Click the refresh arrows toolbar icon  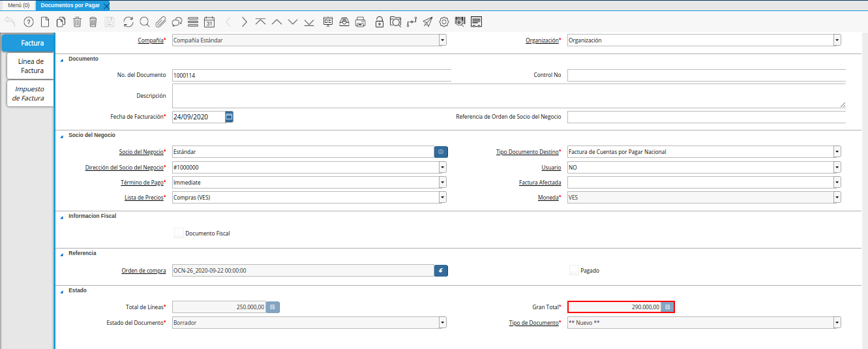[x=128, y=22]
